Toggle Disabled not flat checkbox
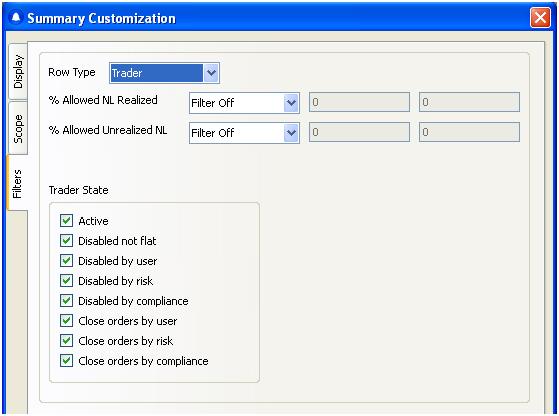The image size is (559, 416). coord(66,241)
